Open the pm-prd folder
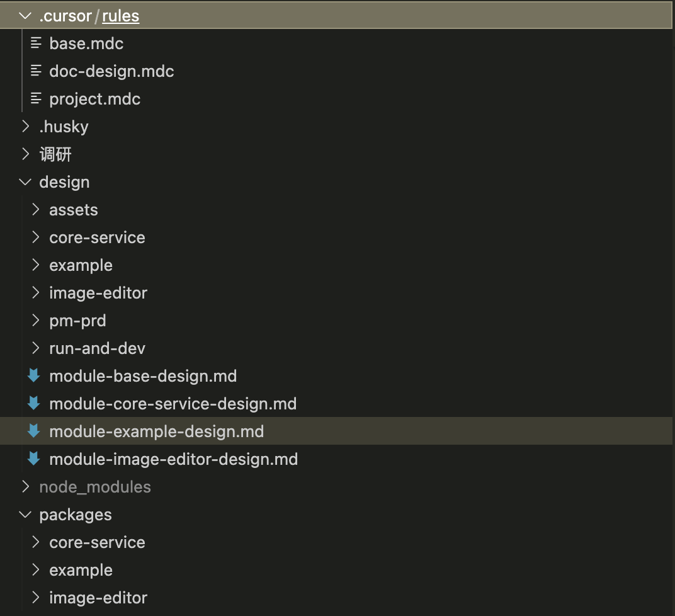This screenshot has width=675, height=616. tap(77, 321)
